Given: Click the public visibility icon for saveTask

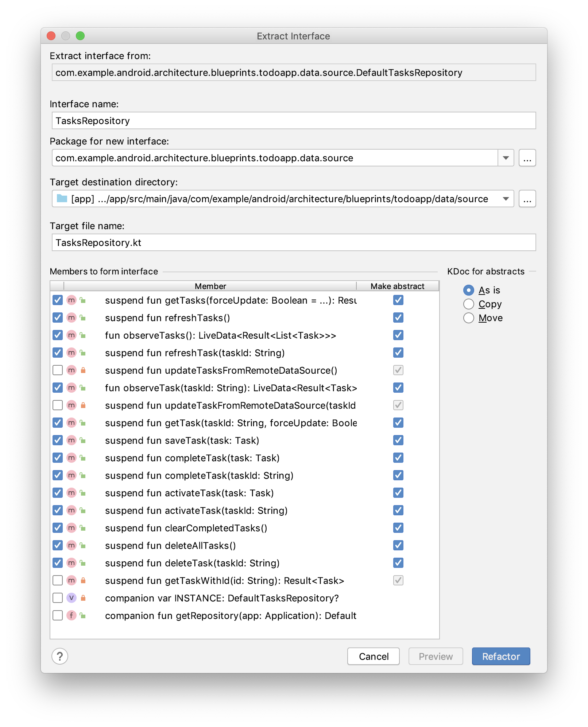Looking at the screenshot, I should 83,440.
